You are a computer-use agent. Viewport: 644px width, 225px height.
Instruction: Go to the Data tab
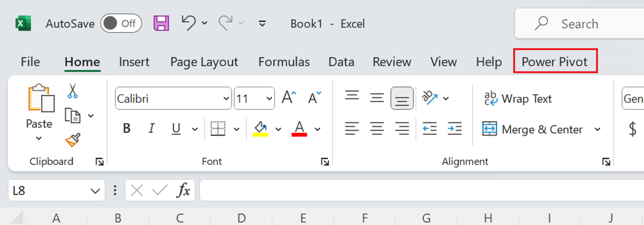tap(341, 62)
